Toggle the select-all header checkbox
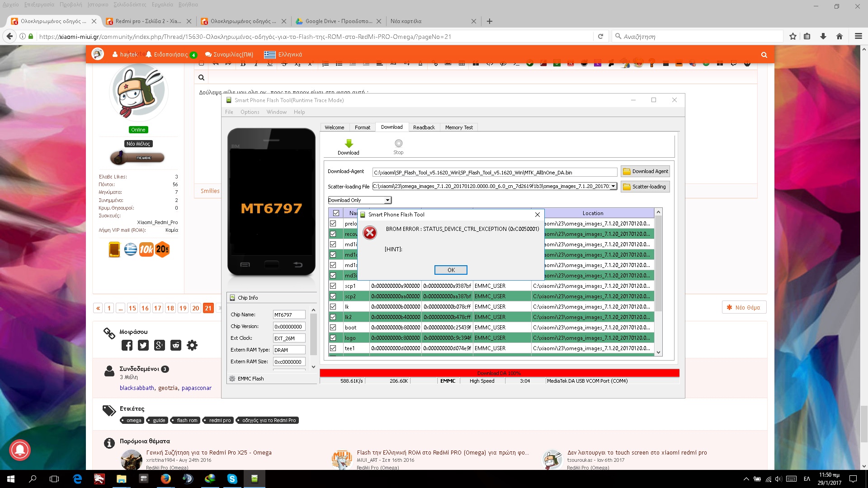This screenshot has height=488, width=868. coord(336,213)
